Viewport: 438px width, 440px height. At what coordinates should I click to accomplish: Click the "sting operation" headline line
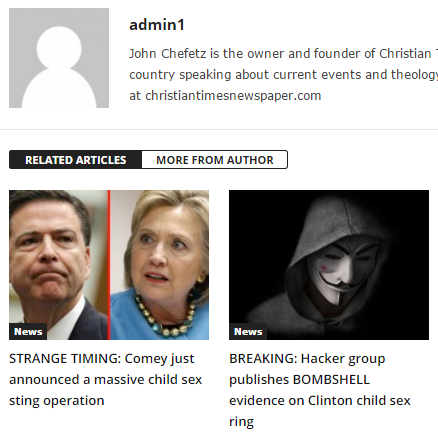(57, 401)
